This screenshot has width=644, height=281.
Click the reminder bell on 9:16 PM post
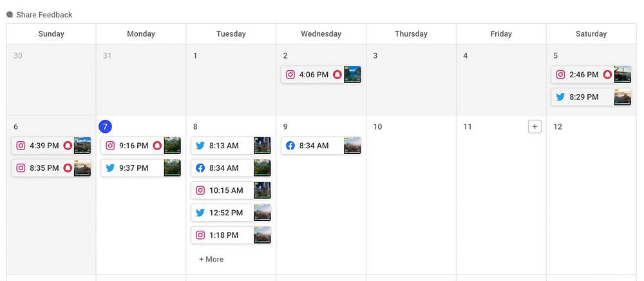click(157, 146)
